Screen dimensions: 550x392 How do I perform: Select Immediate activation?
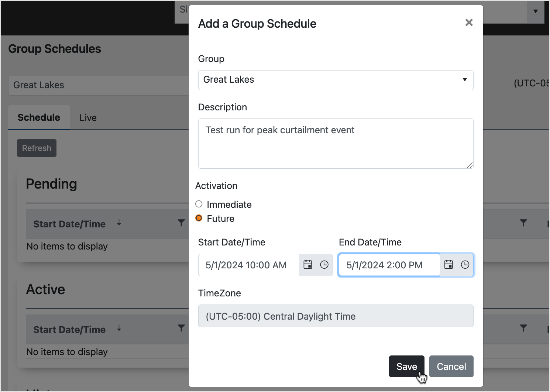point(199,204)
